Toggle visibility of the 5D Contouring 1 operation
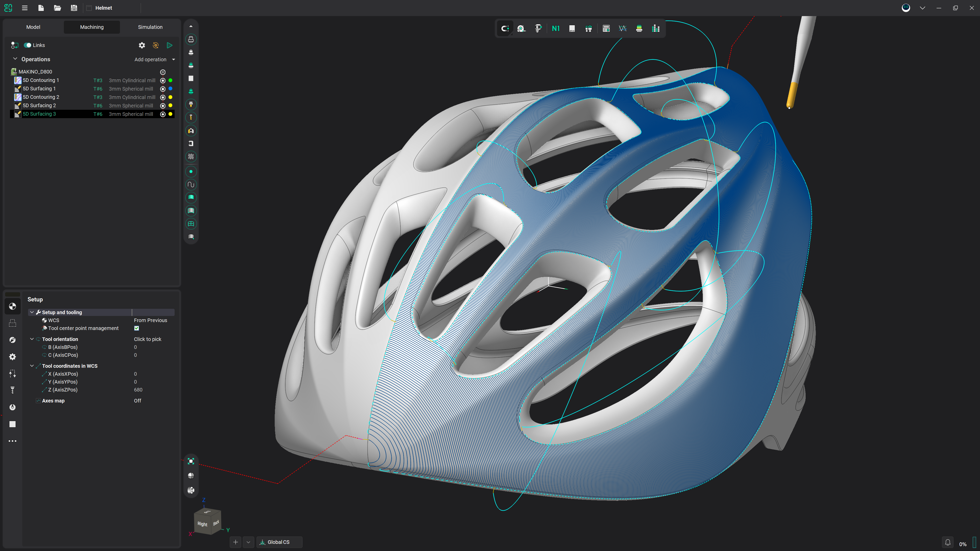 [x=163, y=80]
